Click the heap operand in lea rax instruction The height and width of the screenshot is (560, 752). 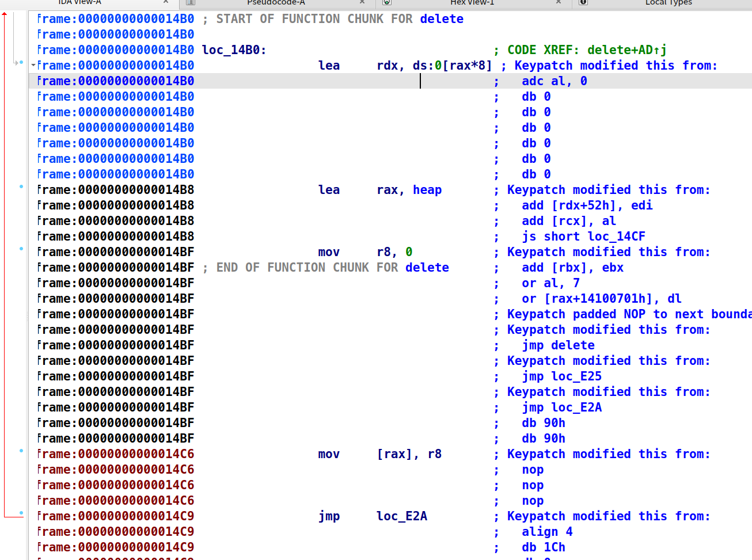[427, 189]
